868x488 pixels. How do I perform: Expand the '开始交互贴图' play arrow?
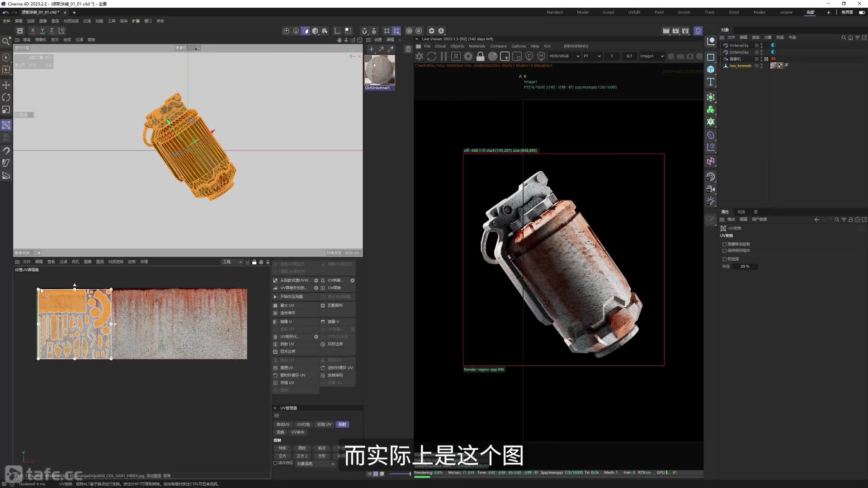pos(275,297)
